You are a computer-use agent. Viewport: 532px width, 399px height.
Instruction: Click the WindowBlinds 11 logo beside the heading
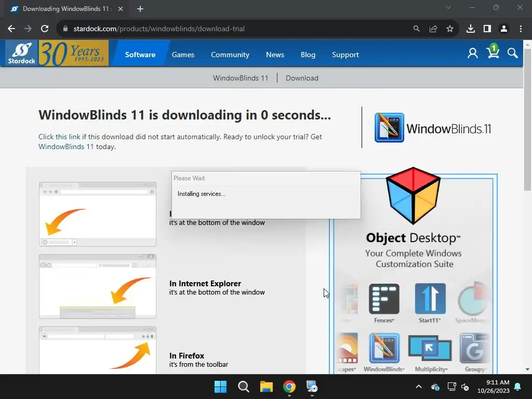pyautogui.click(x=432, y=128)
